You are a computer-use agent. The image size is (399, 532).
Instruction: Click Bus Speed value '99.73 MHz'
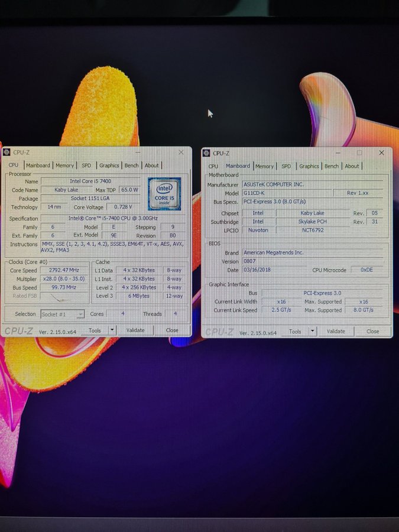pyautogui.click(x=64, y=287)
